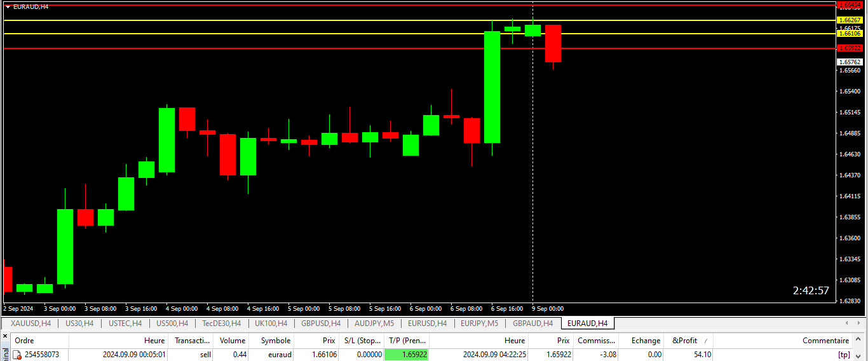The image size is (868, 361).
Task: Click the Ordre column header
Action: click(25, 341)
